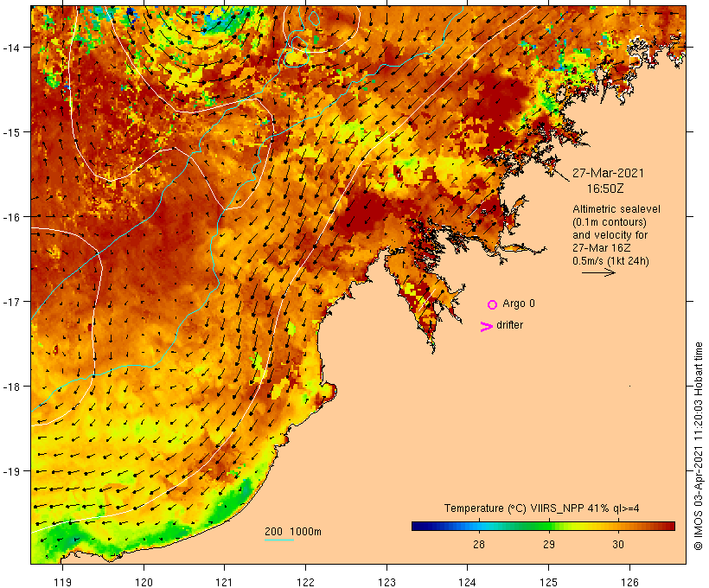Click the '200 1000m' depth contour label
This screenshot has height=588, width=709.
click(x=293, y=532)
